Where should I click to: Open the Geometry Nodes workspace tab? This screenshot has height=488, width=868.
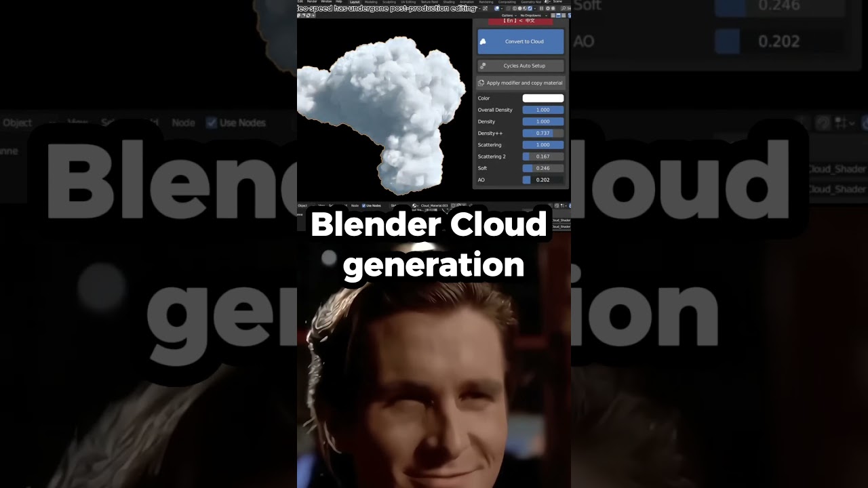click(531, 2)
